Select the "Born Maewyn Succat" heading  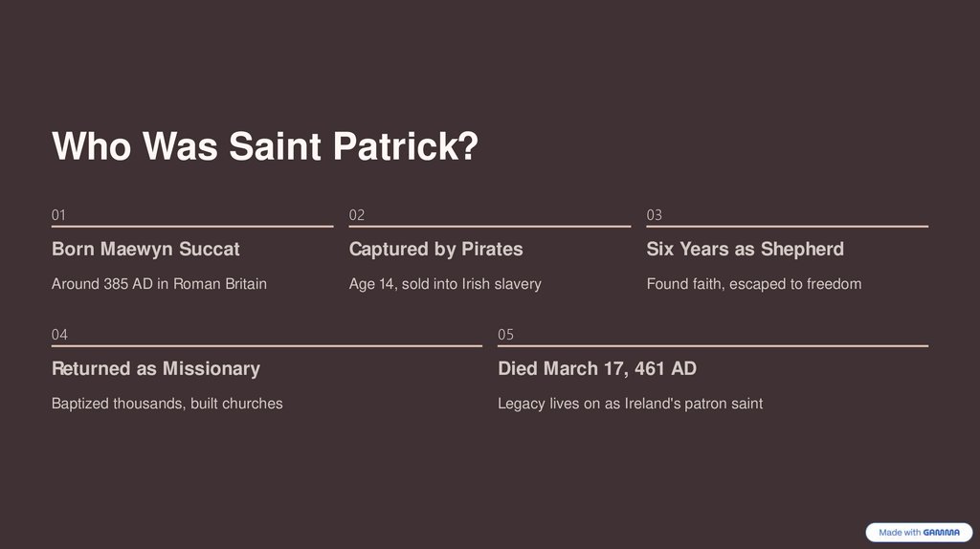click(x=145, y=250)
